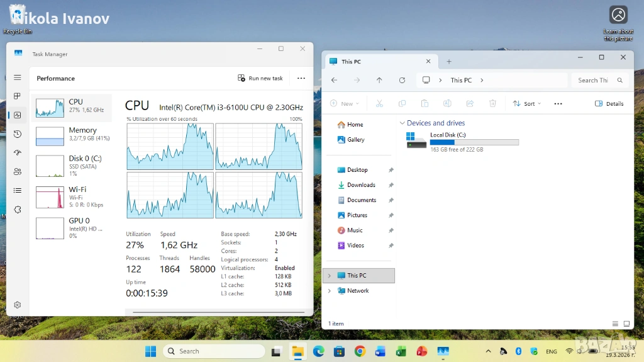Toggle the Details pane in File Explorer
This screenshot has width=644, height=362.
tap(609, 103)
